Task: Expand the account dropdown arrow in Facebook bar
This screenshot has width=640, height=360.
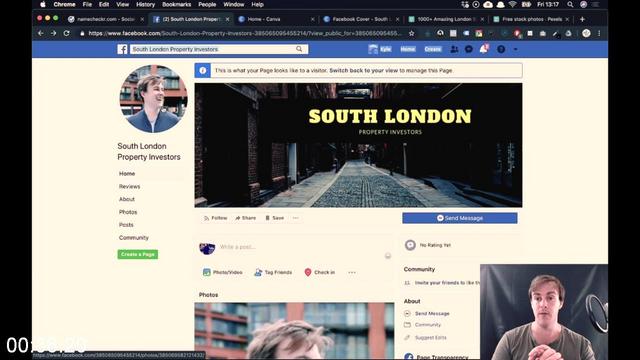Action: 516,49
